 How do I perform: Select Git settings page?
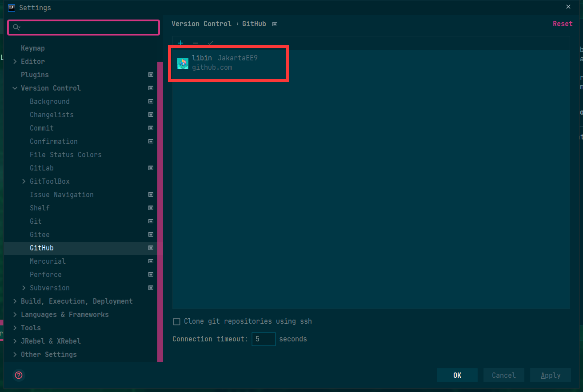coord(36,221)
